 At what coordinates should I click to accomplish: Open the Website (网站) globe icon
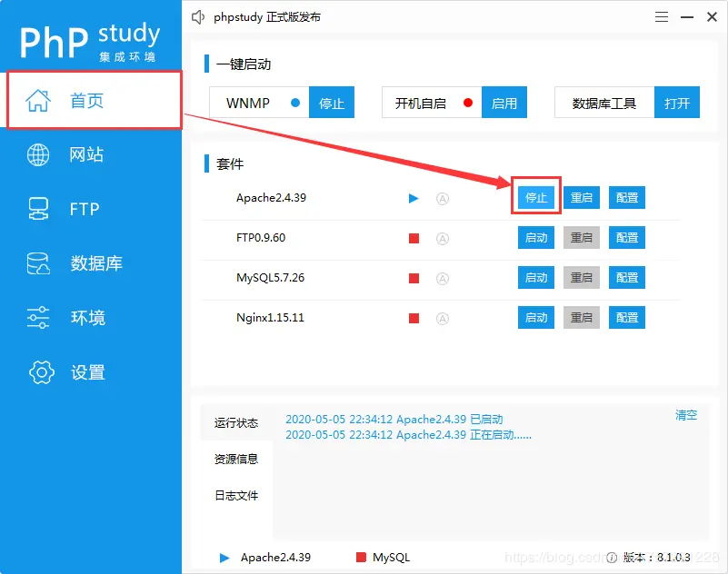click(x=38, y=154)
